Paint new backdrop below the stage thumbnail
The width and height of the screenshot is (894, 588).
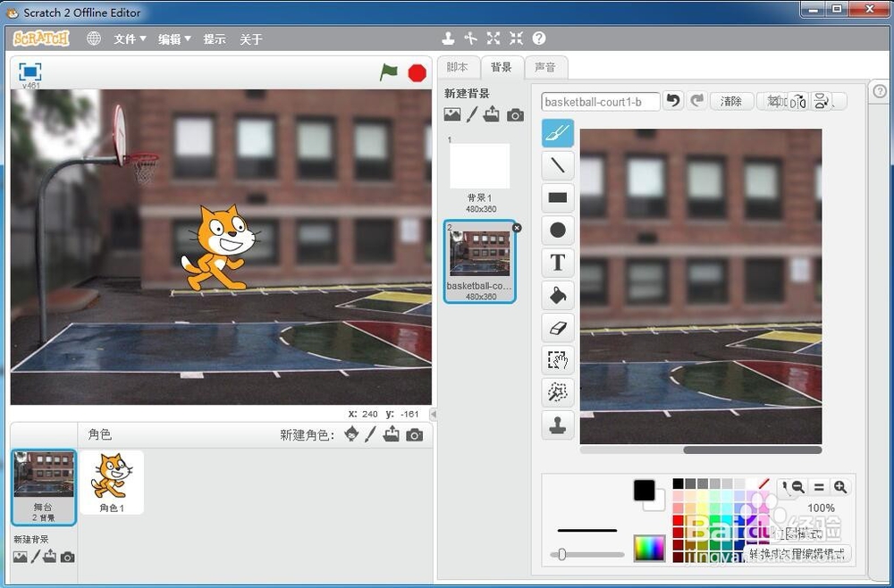pos(36,557)
